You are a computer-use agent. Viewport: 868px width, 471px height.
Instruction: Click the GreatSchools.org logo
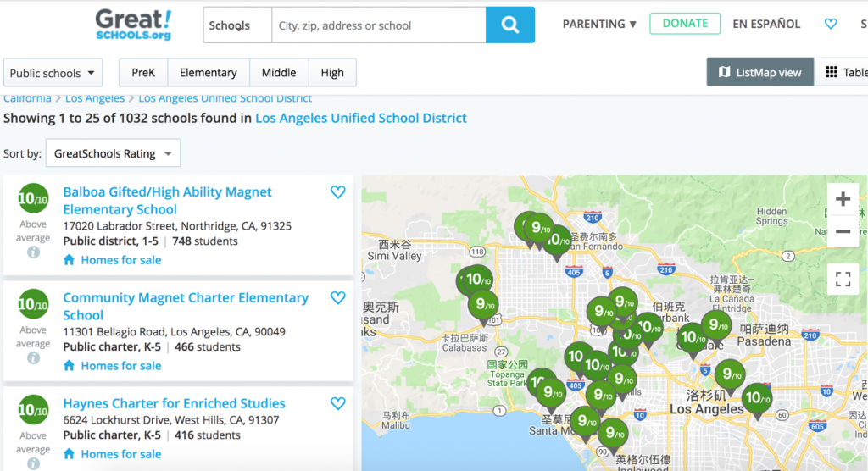tap(133, 25)
